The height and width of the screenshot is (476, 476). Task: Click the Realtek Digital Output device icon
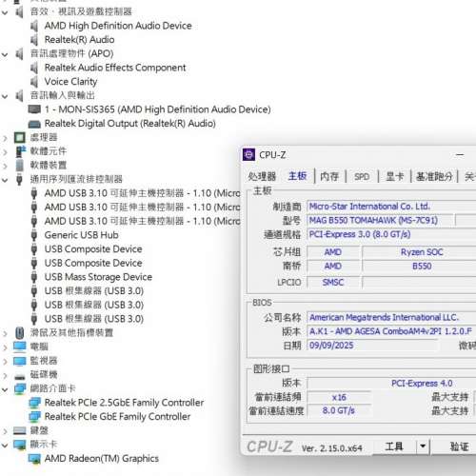tap(34, 124)
